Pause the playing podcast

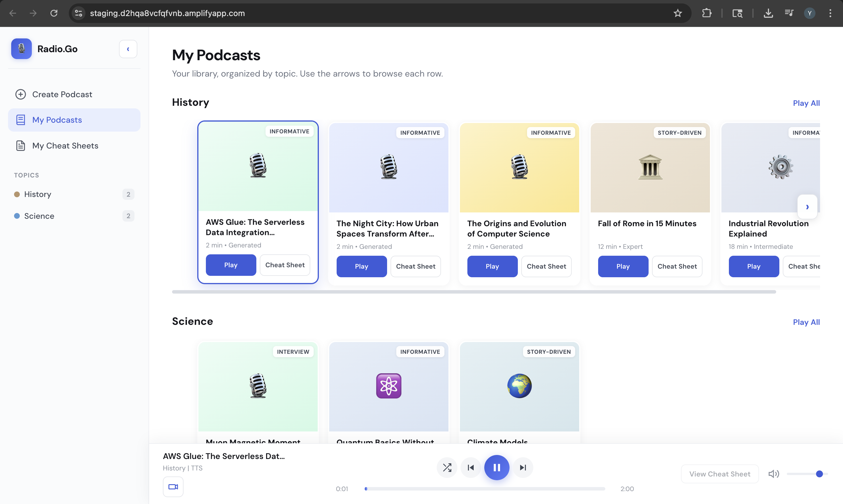coord(497,468)
